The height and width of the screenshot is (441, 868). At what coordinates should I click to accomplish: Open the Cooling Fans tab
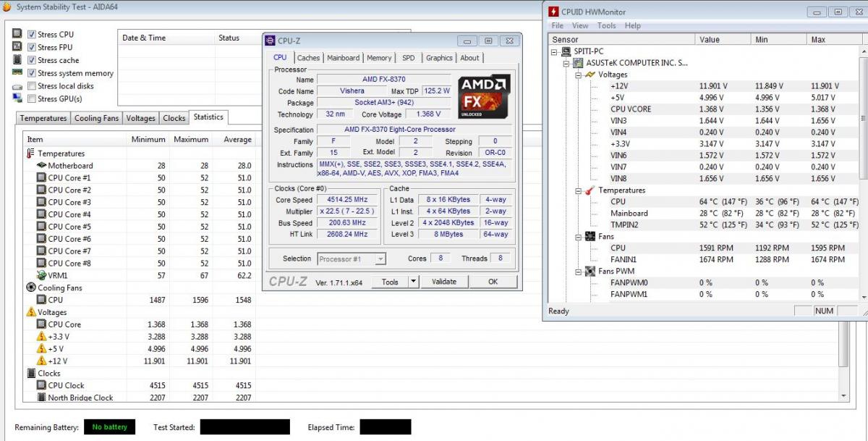pyautogui.click(x=96, y=118)
